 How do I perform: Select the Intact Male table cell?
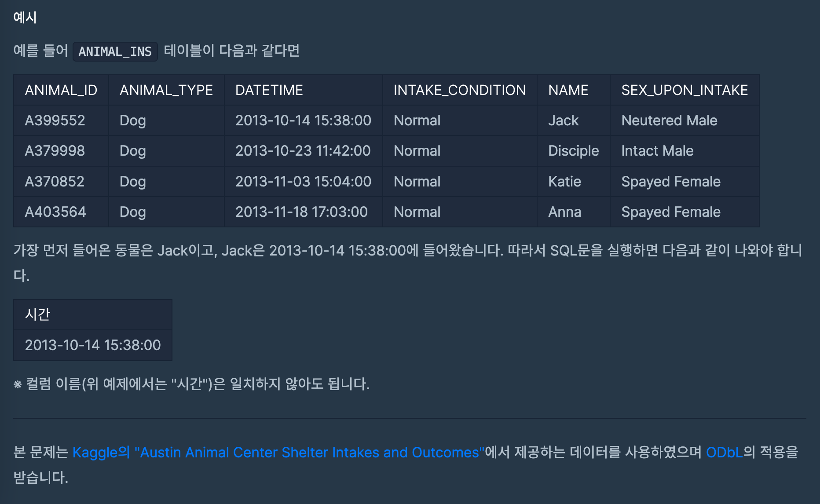tap(657, 151)
